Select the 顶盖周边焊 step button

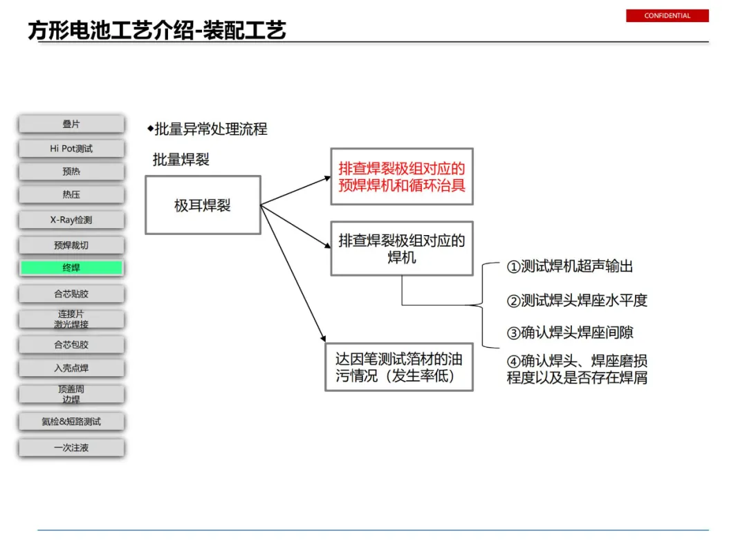pos(71,394)
